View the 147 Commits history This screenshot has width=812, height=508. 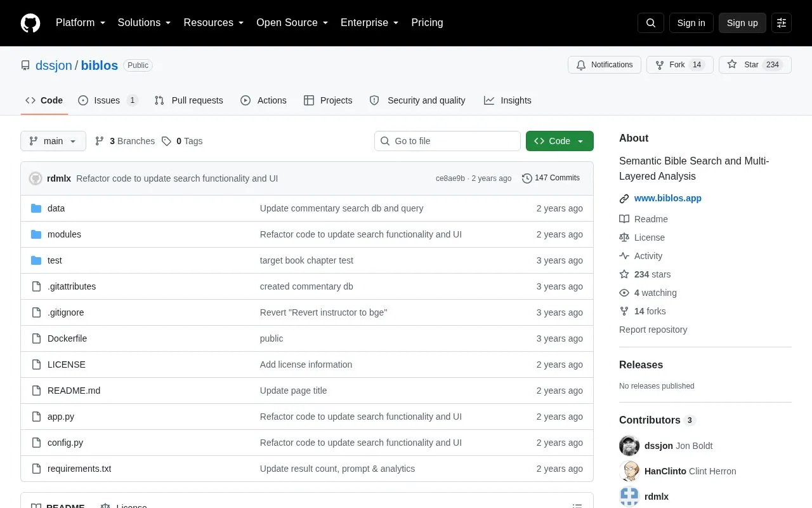551,178
